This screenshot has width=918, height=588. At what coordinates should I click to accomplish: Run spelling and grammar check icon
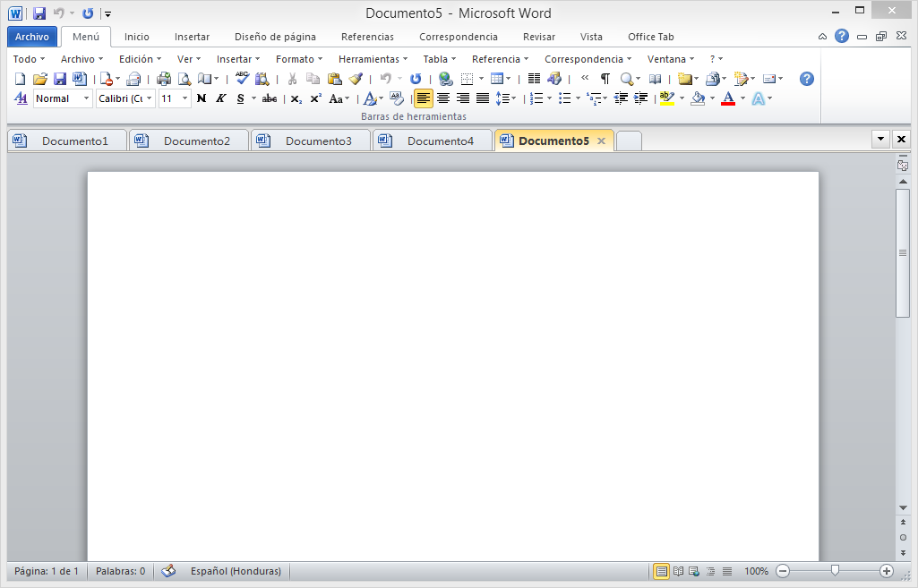coord(242,79)
